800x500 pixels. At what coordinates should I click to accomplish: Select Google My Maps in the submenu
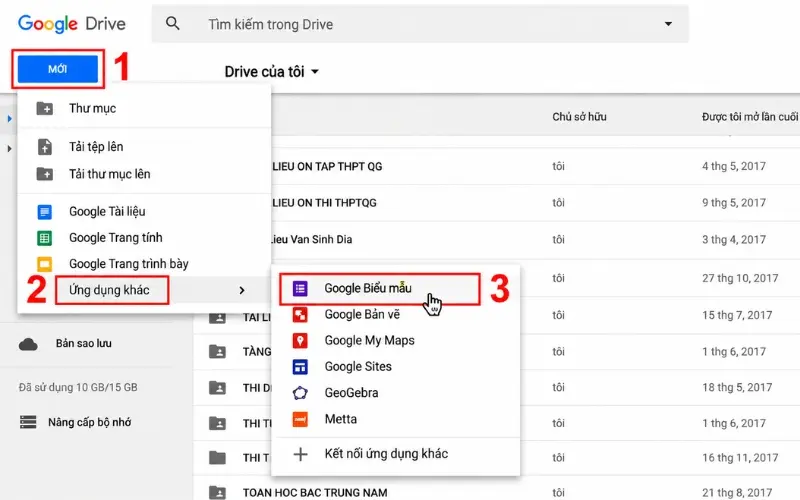[x=395, y=341]
